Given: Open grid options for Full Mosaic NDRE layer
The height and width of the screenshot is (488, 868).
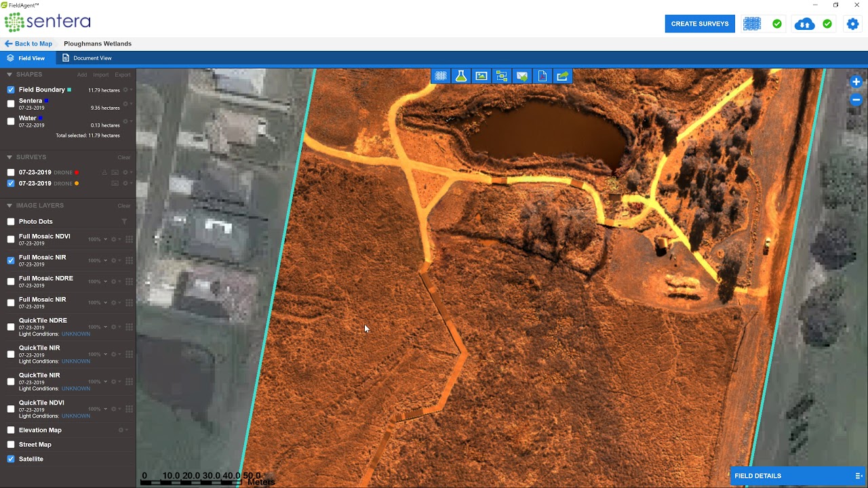Looking at the screenshot, I should click(129, 281).
